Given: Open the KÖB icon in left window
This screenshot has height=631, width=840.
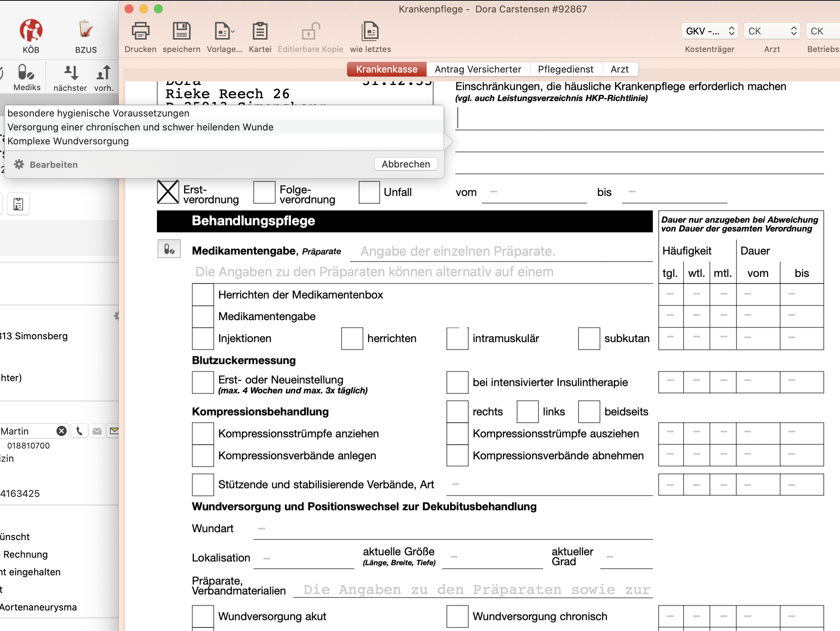Looking at the screenshot, I should 31,30.
